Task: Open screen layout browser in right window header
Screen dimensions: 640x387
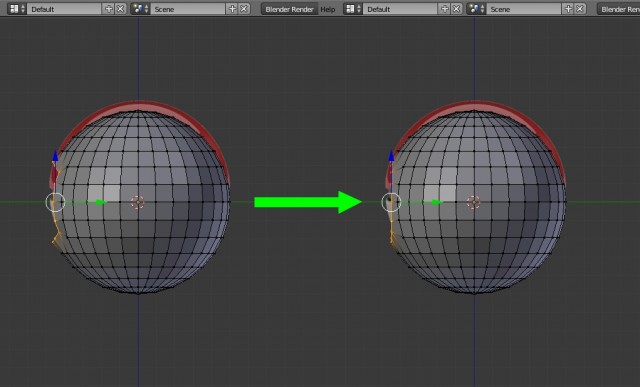Action: click(x=353, y=9)
